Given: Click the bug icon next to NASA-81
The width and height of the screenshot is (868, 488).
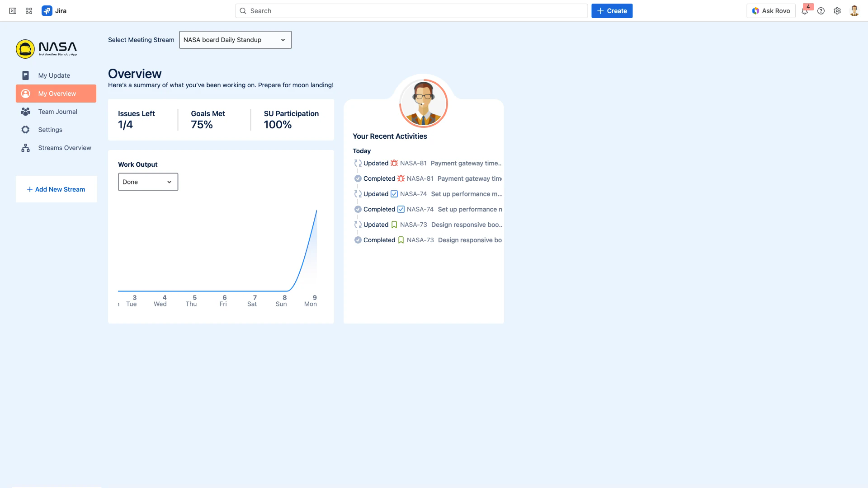Looking at the screenshot, I should pos(394,163).
